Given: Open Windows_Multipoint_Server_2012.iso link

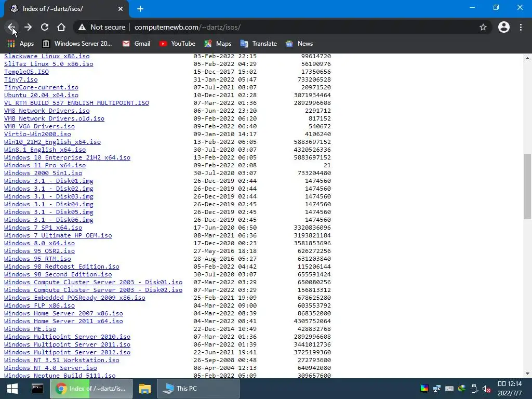Looking at the screenshot, I should coord(67,352).
